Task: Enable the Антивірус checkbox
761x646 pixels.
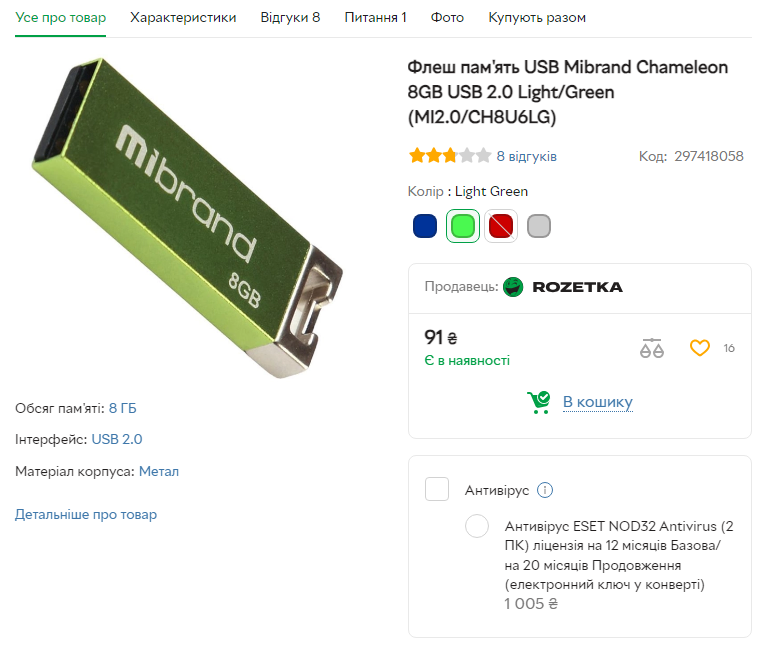Action: [437, 489]
